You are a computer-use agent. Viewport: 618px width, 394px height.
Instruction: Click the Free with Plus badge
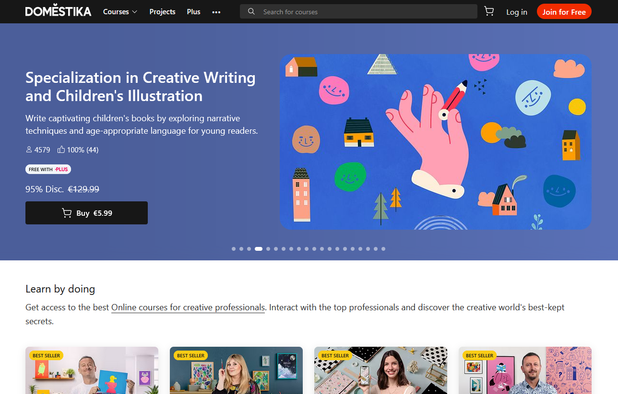[48, 169]
